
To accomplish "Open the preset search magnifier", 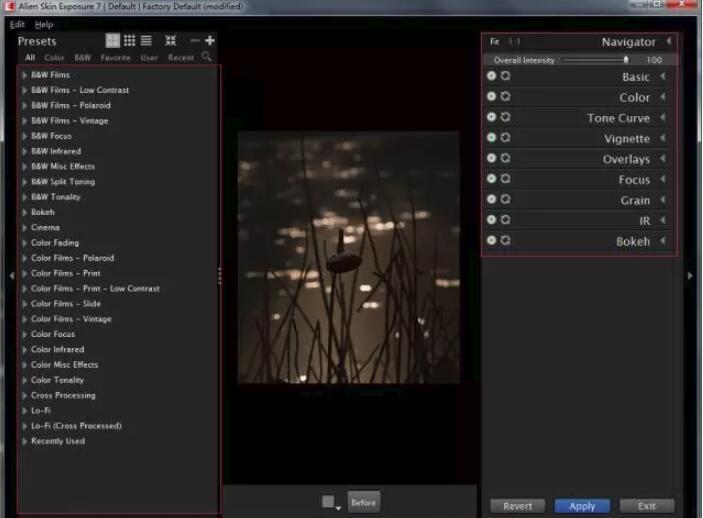I will point(207,57).
